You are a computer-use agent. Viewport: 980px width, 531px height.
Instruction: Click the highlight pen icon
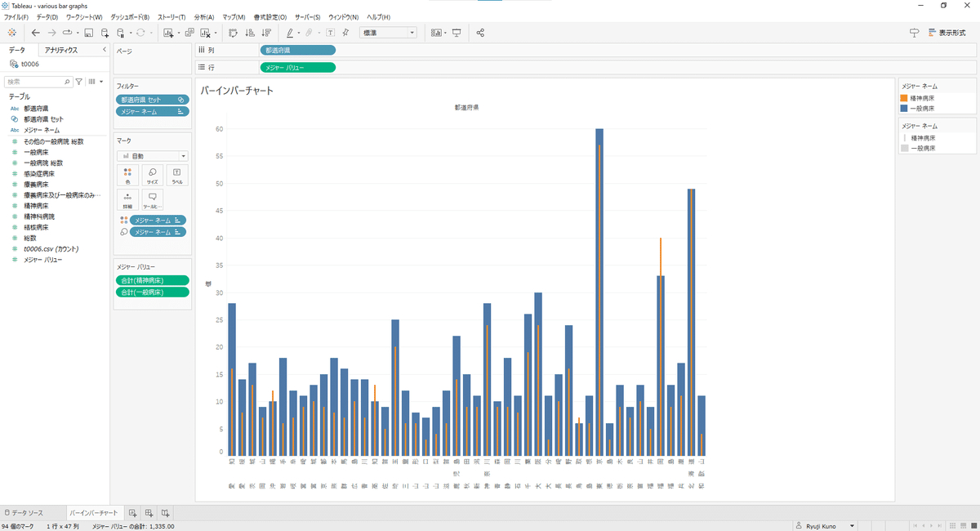coord(290,33)
